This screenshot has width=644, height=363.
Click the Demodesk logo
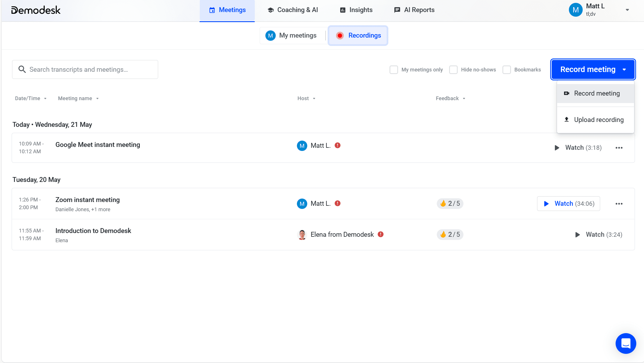(36, 10)
